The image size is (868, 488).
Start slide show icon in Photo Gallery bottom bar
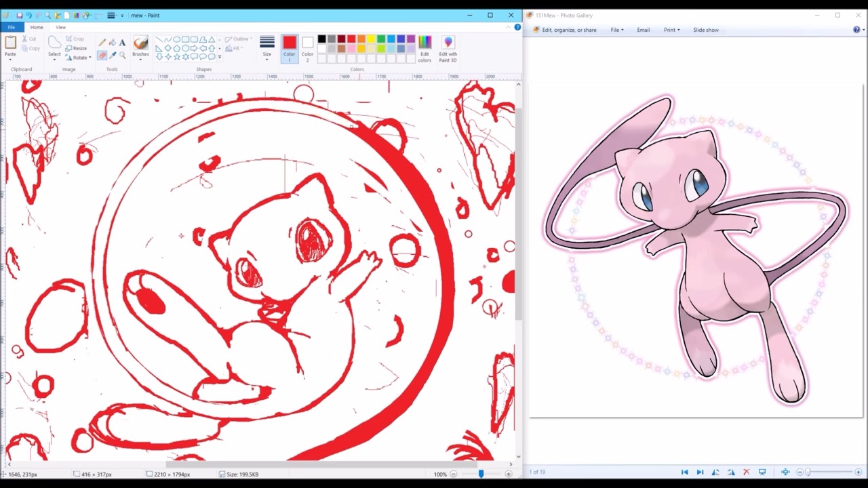coord(762,472)
